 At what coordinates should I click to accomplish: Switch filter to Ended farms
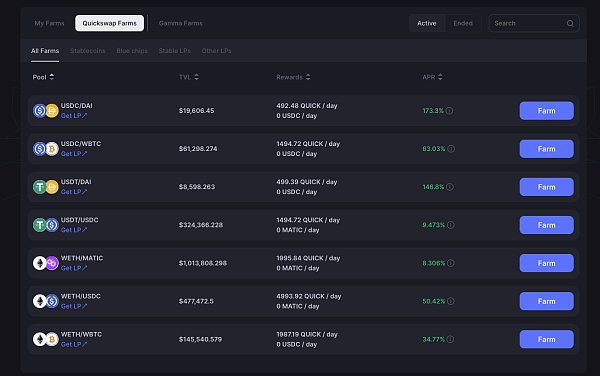coord(463,23)
